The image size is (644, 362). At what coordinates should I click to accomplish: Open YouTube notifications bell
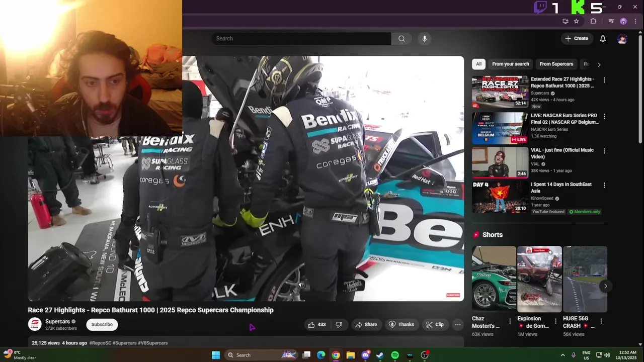[x=603, y=39]
